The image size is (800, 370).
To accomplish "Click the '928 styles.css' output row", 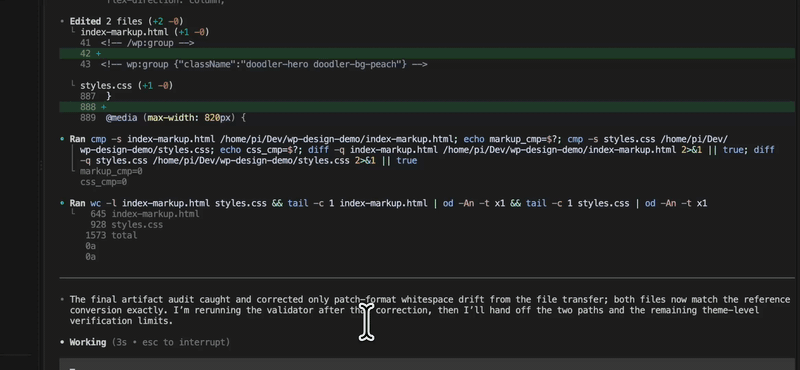I will pyautogui.click(x=127, y=225).
